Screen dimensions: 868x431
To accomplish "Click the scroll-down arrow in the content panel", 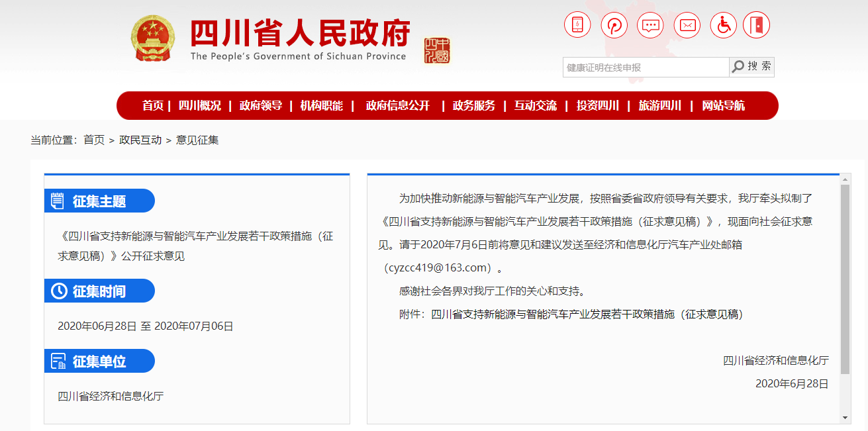I will click(x=845, y=418).
